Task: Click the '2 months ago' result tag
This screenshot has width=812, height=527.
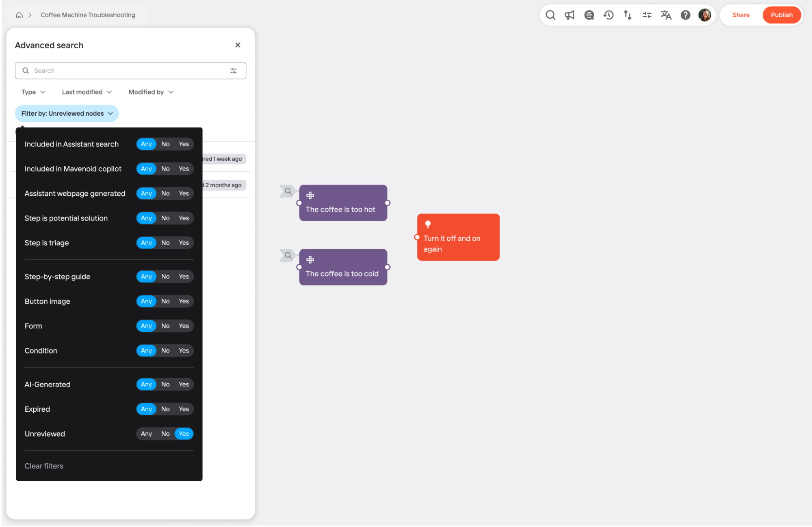Action: click(x=224, y=186)
